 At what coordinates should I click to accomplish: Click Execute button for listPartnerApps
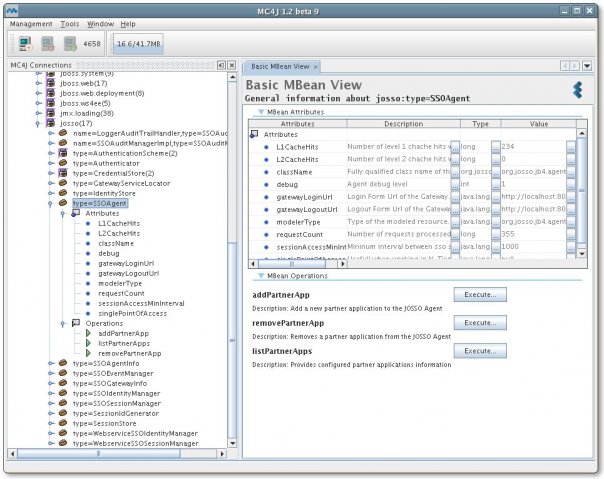pos(479,351)
